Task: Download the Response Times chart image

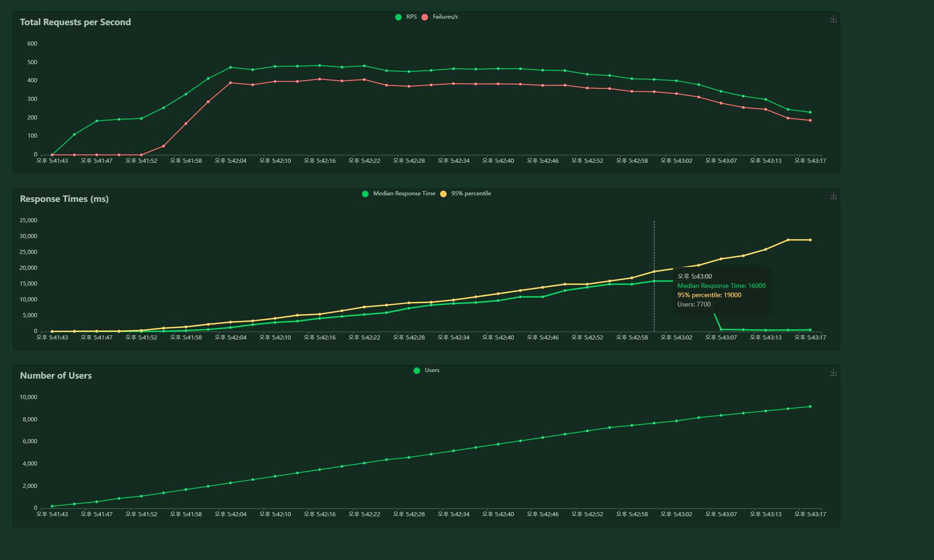Action: [833, 196]
